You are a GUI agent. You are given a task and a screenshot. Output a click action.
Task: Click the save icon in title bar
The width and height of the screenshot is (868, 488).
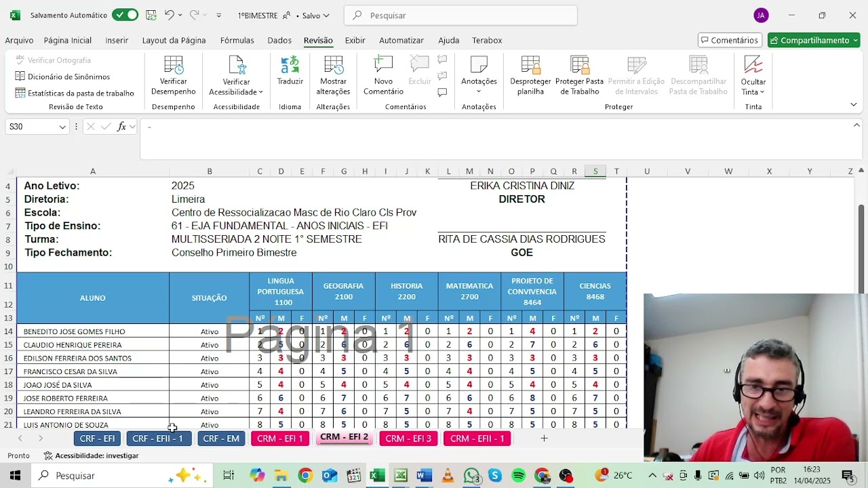point(151,15)
